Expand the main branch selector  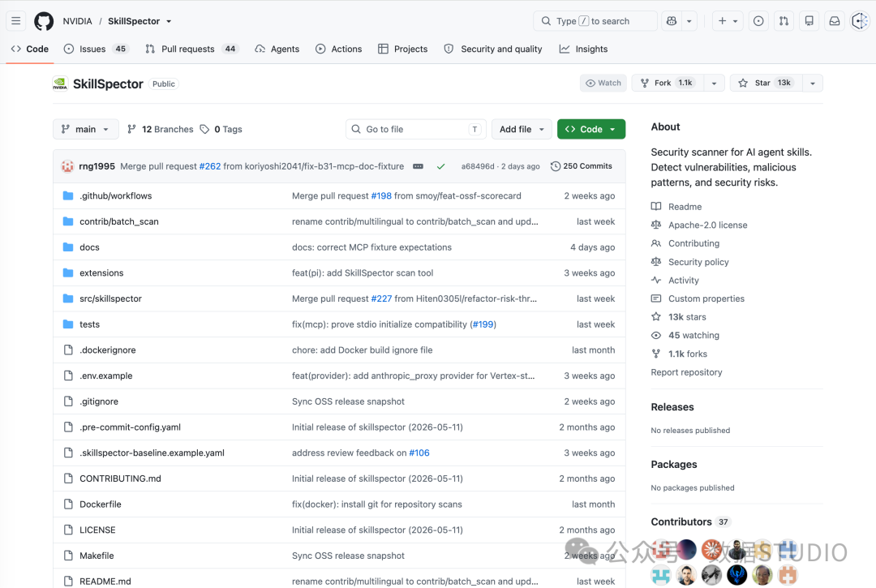pos(85,129)
